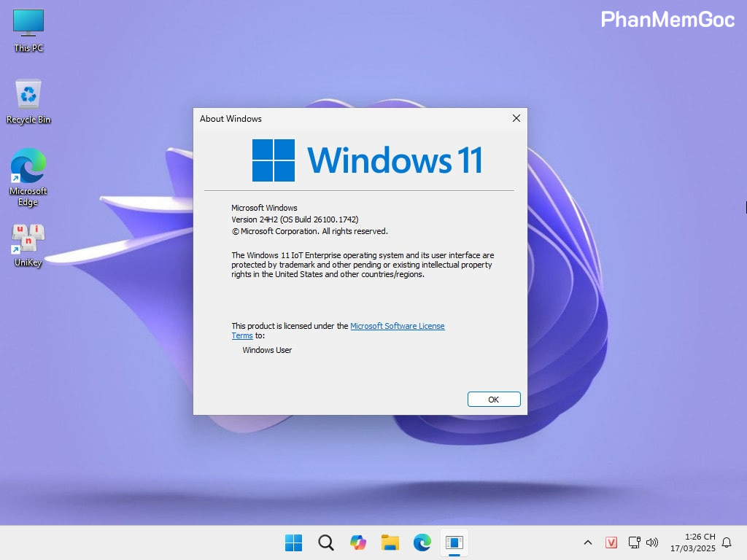
Task: Click the Search icon on the taskbar
Action: tap(325, 542)
